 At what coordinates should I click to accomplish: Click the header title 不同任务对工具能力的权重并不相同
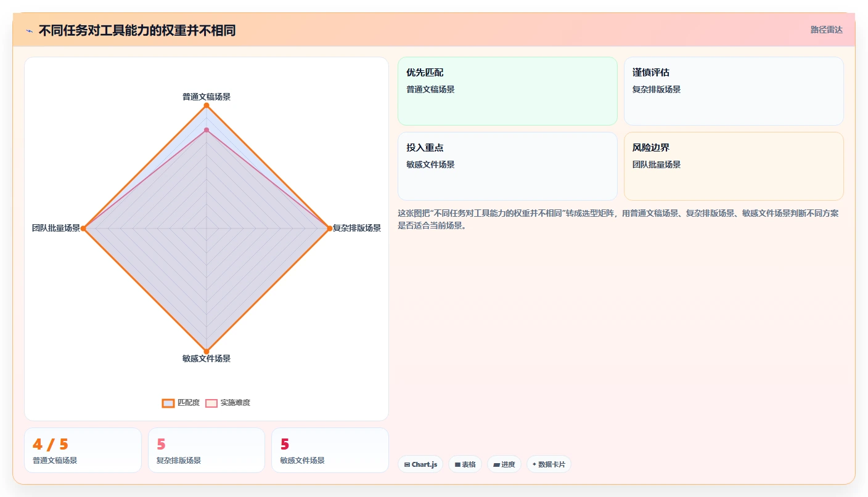(x=137, y=31)
